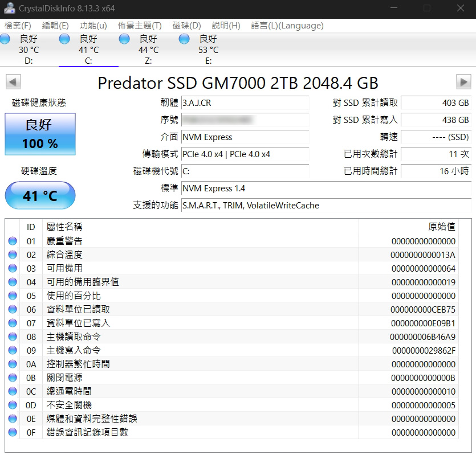This screenshot has height=455, width=476.
Task: Click the 原始值 column header
Action: pos(441,227)
